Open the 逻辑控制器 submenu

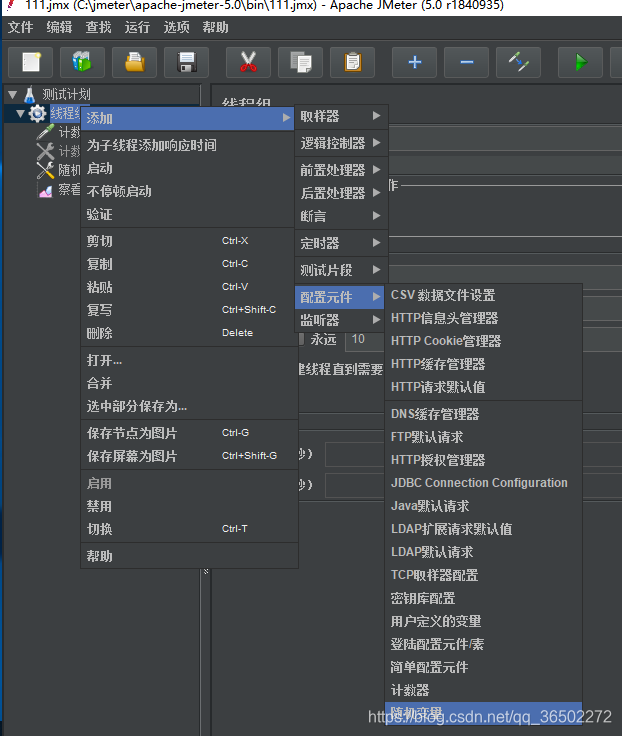tap(341, 143)
